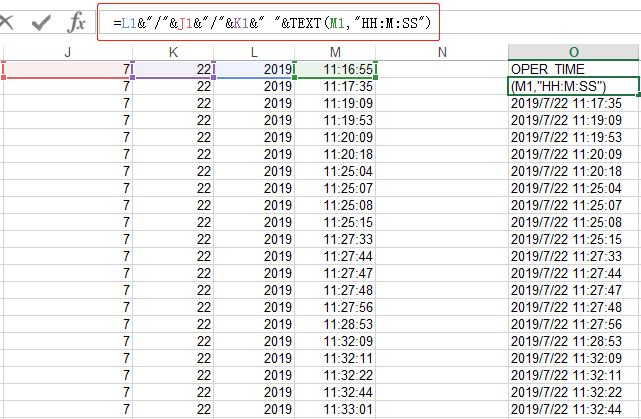Click cell with time 11:32:09 in column M
Image resolution: width=641 pixels, height=419 pixels.
(x=335, y=341)
